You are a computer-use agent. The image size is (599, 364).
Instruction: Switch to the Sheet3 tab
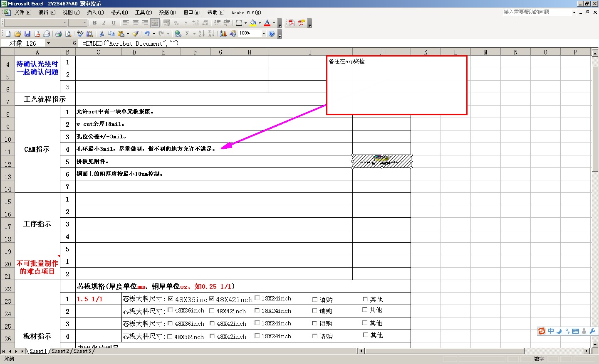point(82,351)
